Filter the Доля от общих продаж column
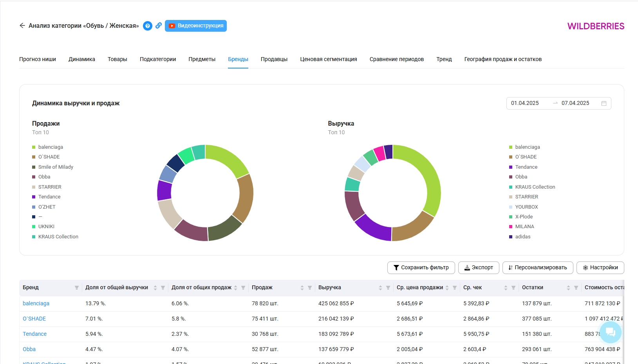The image size is (638, 364). click(243, 288)
